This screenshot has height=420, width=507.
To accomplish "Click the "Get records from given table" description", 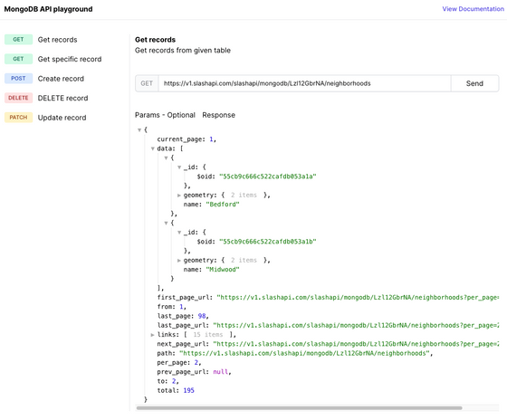I will click(183, 51).
